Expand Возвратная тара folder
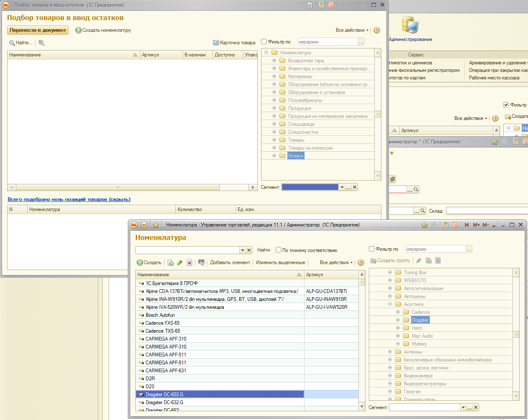Viewport: 528px width, 420px height. tap(274, 61)
